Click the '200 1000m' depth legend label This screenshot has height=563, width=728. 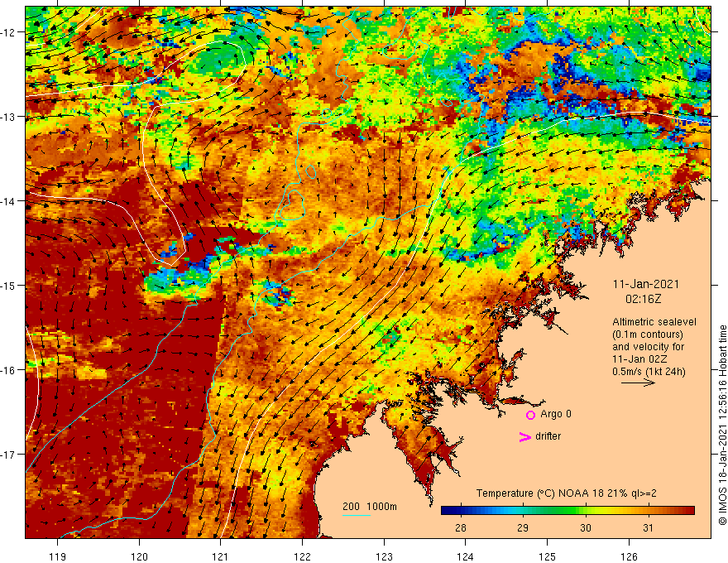click(370, 507)
